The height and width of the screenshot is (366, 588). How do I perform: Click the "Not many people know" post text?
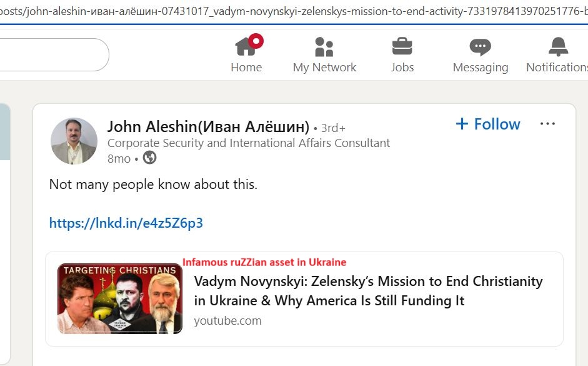point(153,185)
